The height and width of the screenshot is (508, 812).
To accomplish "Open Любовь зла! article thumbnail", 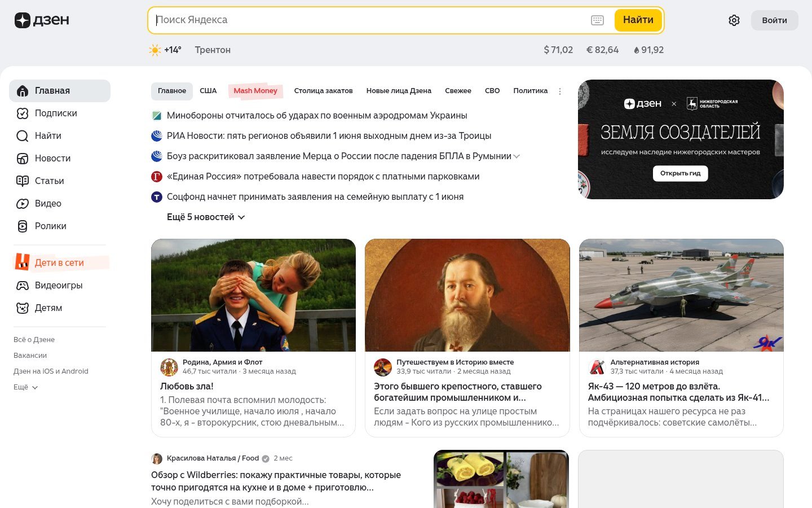I will pos(253,295).
